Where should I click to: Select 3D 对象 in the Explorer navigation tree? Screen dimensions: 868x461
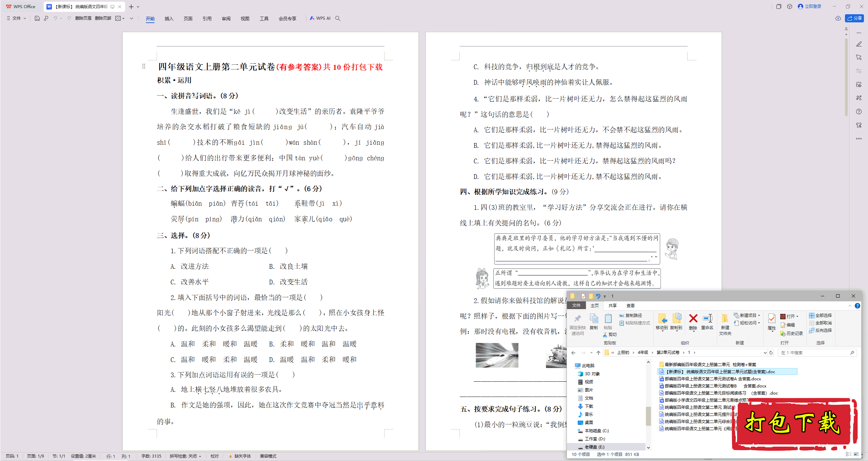589,374
